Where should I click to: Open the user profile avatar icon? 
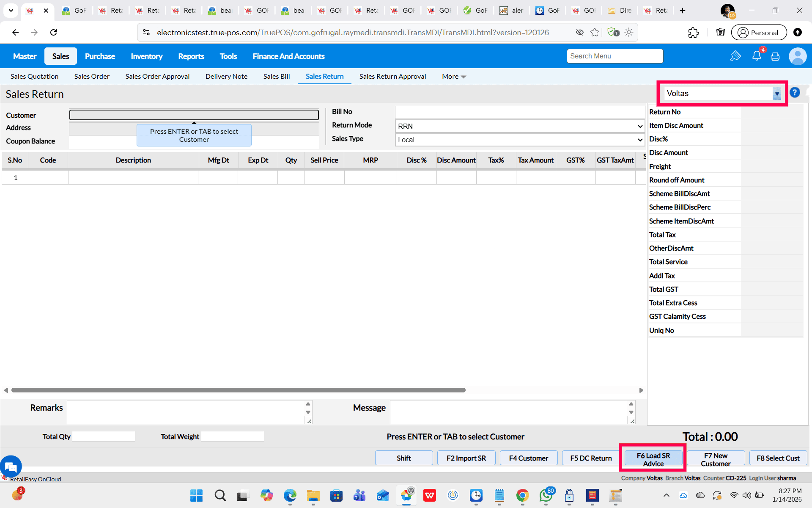click(797, 56)
